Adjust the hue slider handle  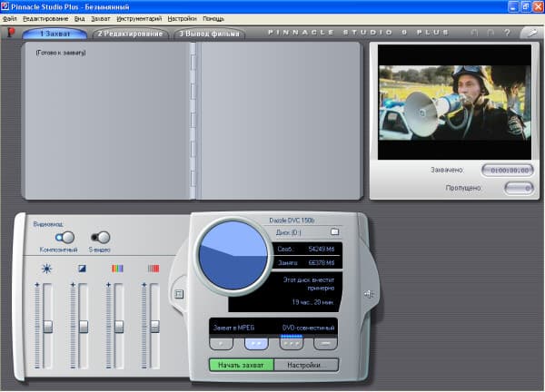154,327
